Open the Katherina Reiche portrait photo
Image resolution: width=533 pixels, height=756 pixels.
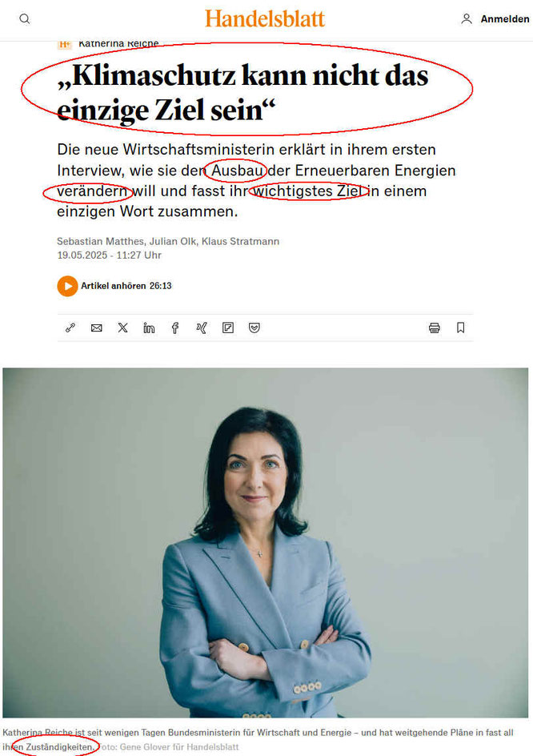266,542
